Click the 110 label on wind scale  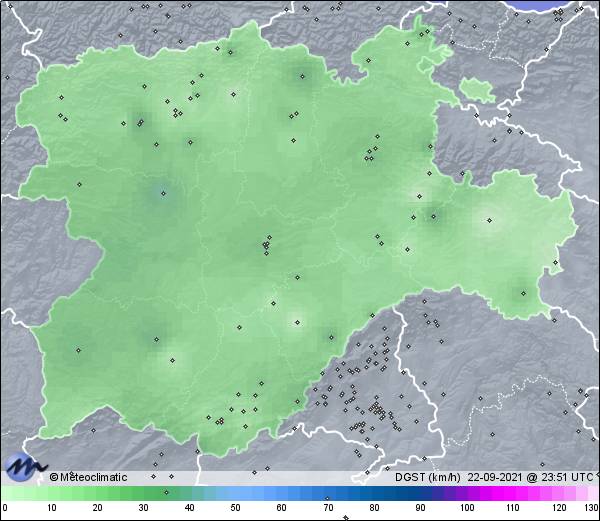513,508
